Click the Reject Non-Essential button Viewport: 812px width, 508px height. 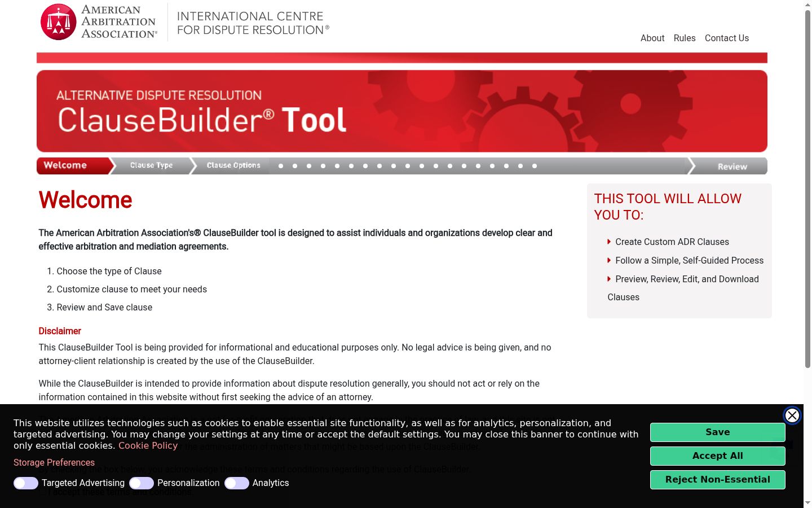pos(718,480)
